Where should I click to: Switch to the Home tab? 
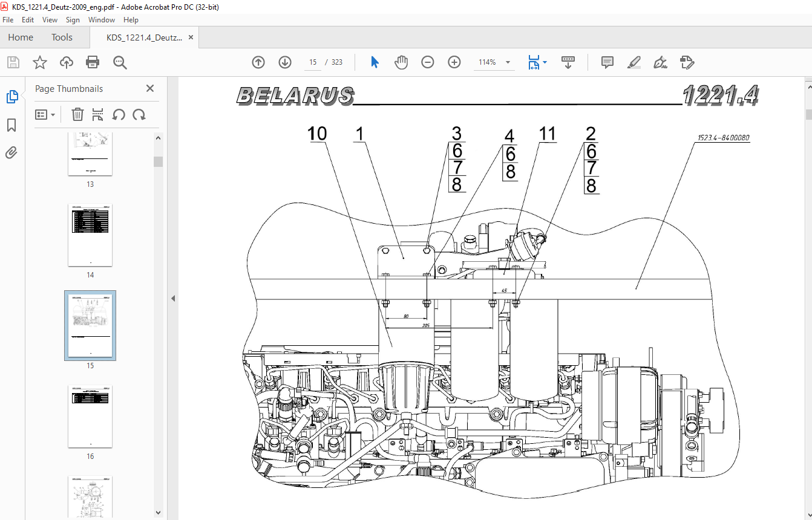[21, 37]
